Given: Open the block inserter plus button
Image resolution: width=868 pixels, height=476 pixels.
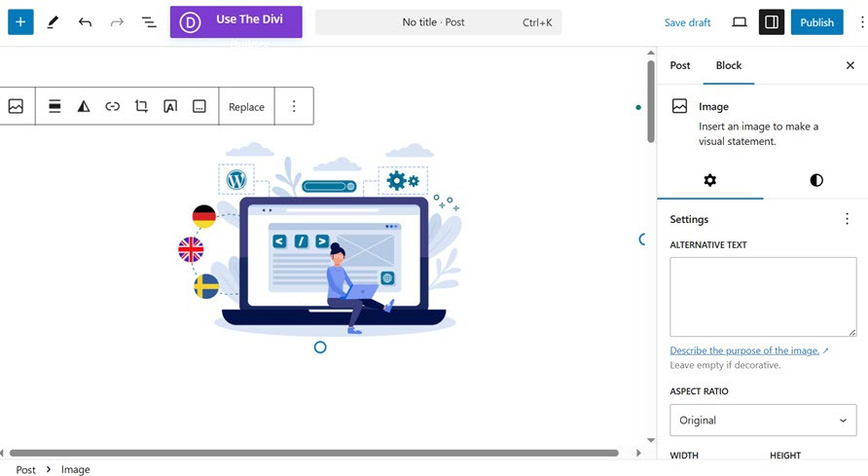Looking at the screenshot, I should 20,22.
